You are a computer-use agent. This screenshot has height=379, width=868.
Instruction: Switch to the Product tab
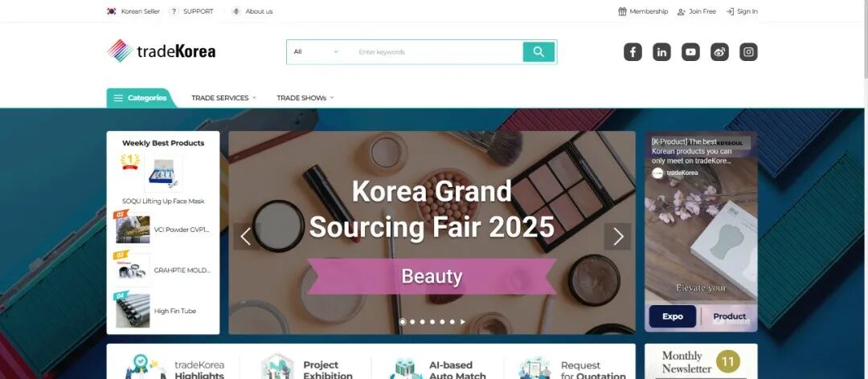tap(729, 316)
